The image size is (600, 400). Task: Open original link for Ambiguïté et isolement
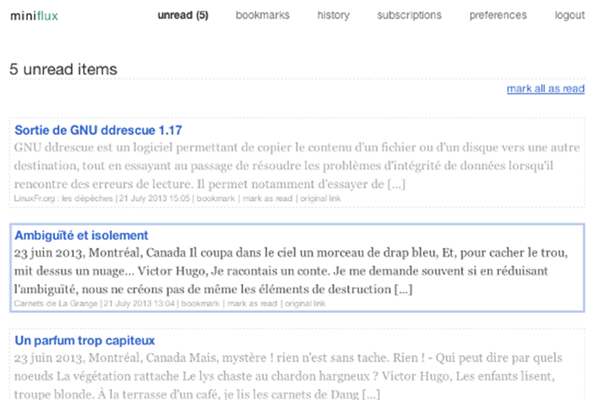[x=311, y=303]
